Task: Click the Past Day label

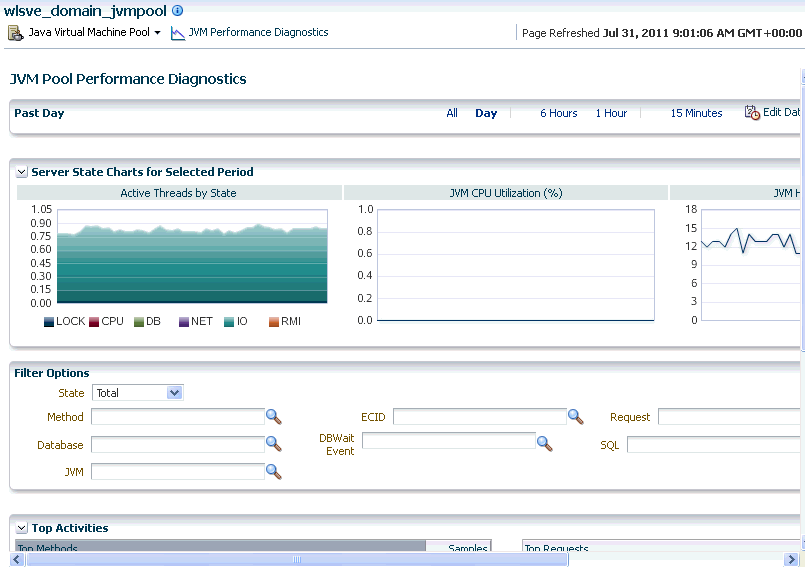Action: click(39, 113)
